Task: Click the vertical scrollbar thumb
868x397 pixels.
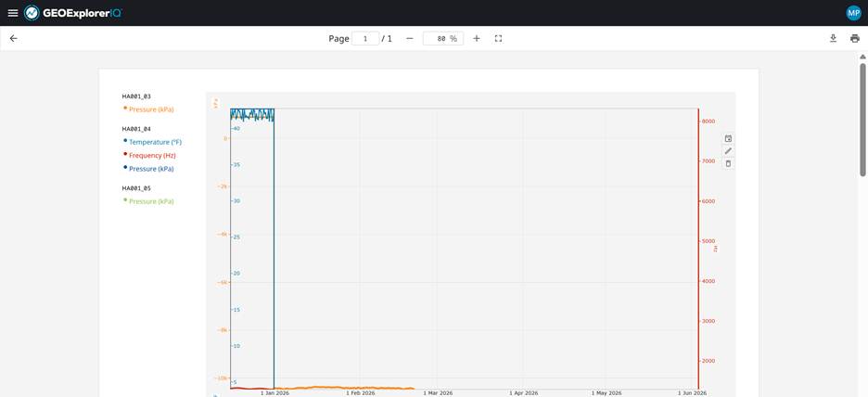Action: pyautogui.click(x=862, y=120)
